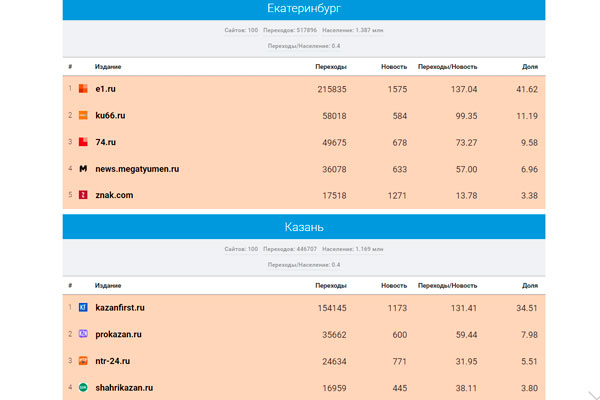This screenshot has width=600, height=400.
Task: Open the kazanfirst.ru text link
Action: (x=120, y=308)
